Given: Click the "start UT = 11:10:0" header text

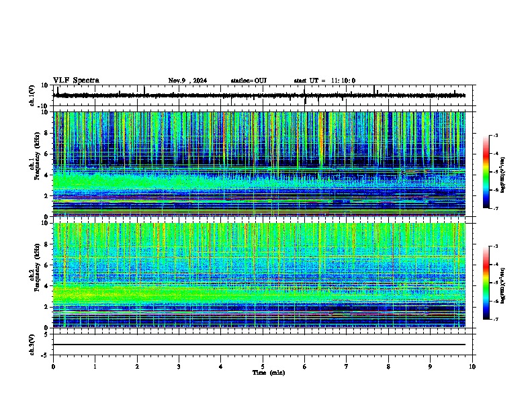Looking at the screenshot, I should pyautogui.click(x=324, y=81).
